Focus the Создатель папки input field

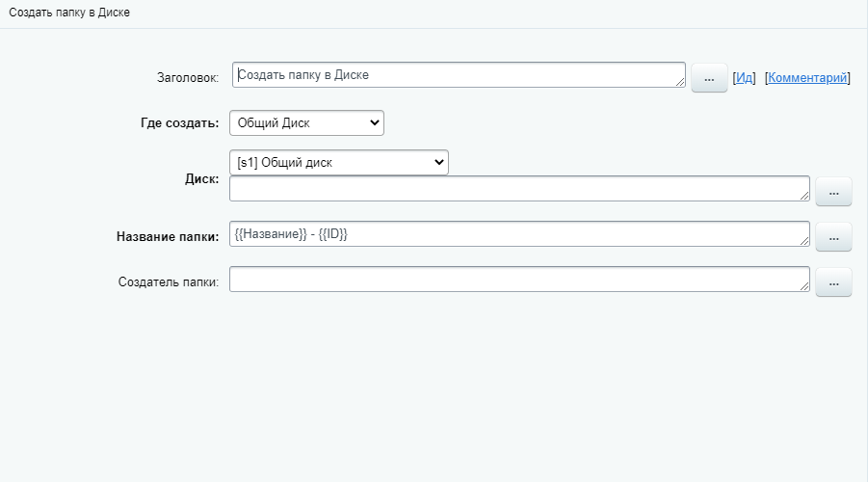(x=518, y=280)
